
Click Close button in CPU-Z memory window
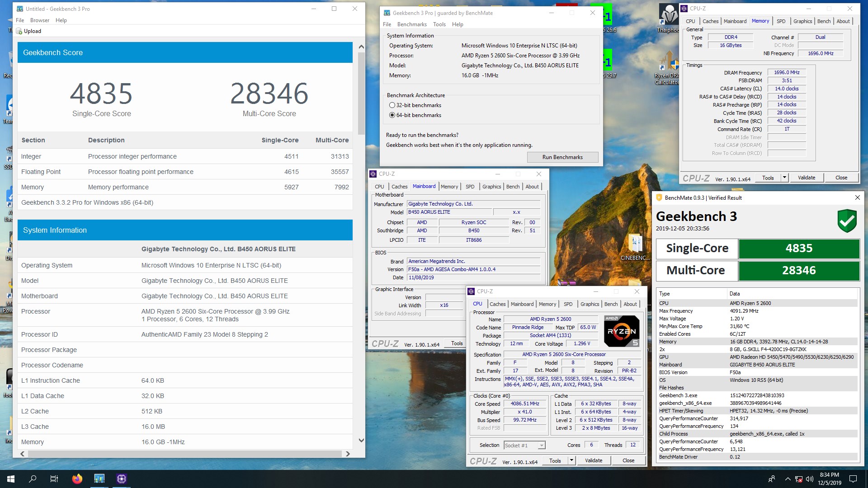[x=841, y=178]
